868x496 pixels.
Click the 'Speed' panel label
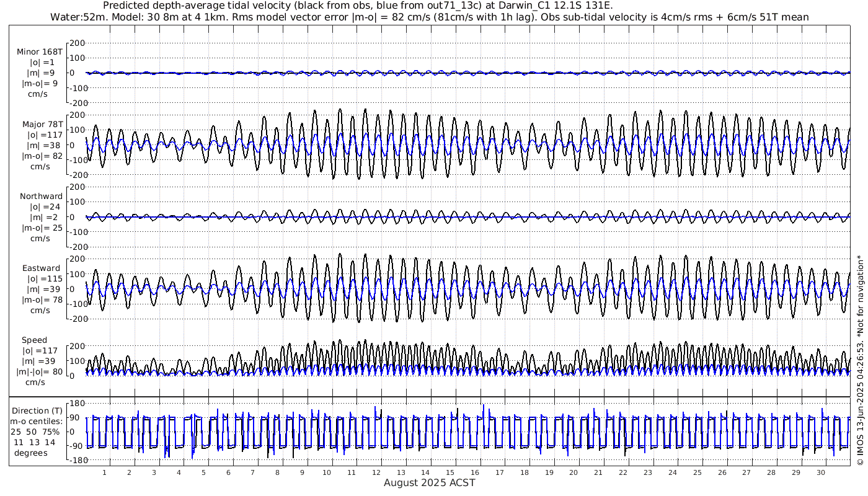point(34,340)
